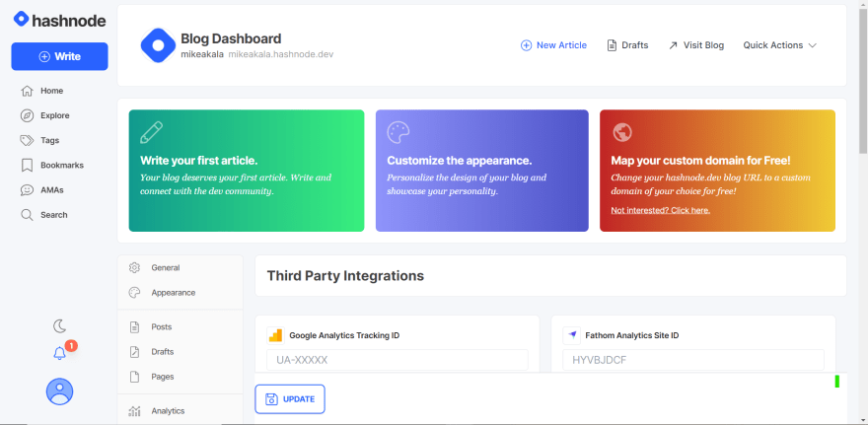The height and width of the screenshot is (425, 868).
Task: Click the hashnode logo
Action: point(59,20)
